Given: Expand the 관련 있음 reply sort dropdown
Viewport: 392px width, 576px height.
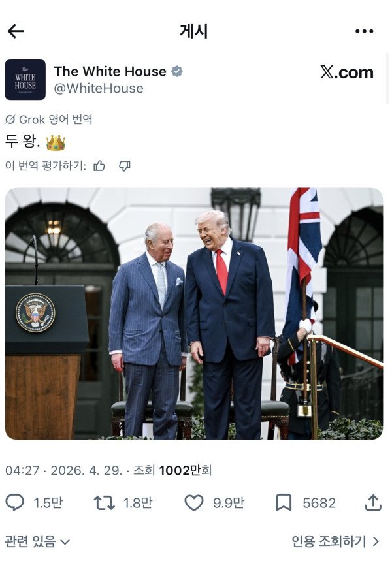Looking at the screenshot, I should click(37, 541).
